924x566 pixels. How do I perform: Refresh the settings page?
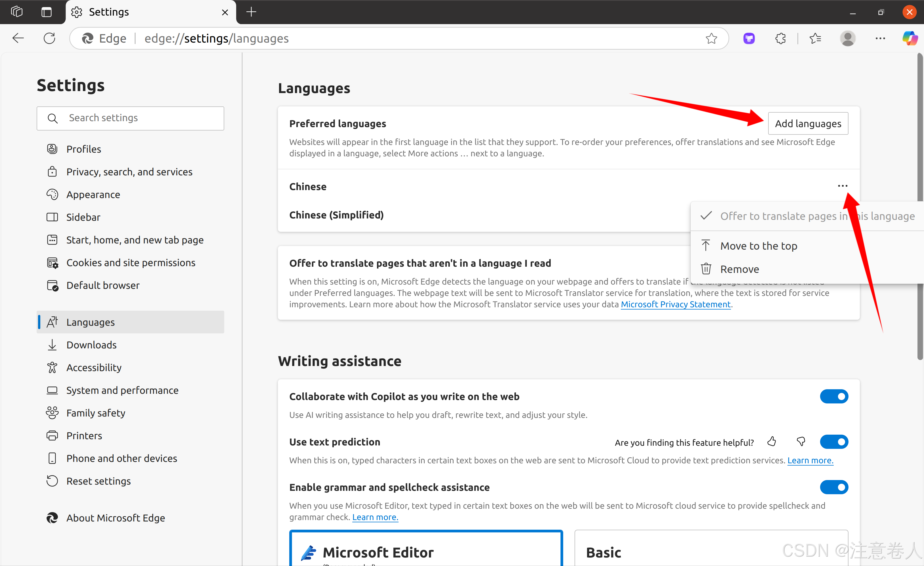point(49,38)
